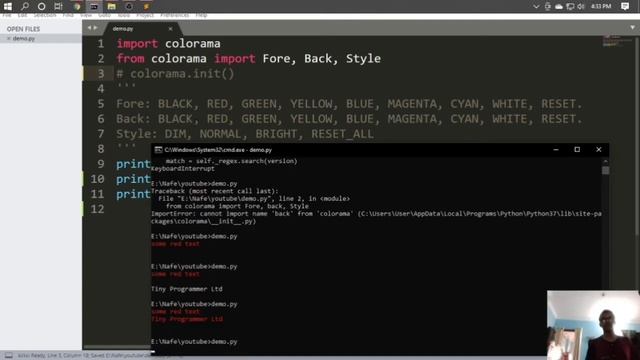Click the 'Back: BLACK, RED' comment line
The height and width of the screenshot is (360, 640).
349,119
